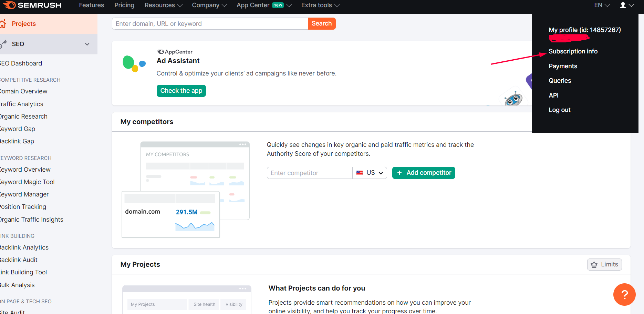Open Domain Overview
Viewport: 644px width, 314px height.
coord(24,91)
